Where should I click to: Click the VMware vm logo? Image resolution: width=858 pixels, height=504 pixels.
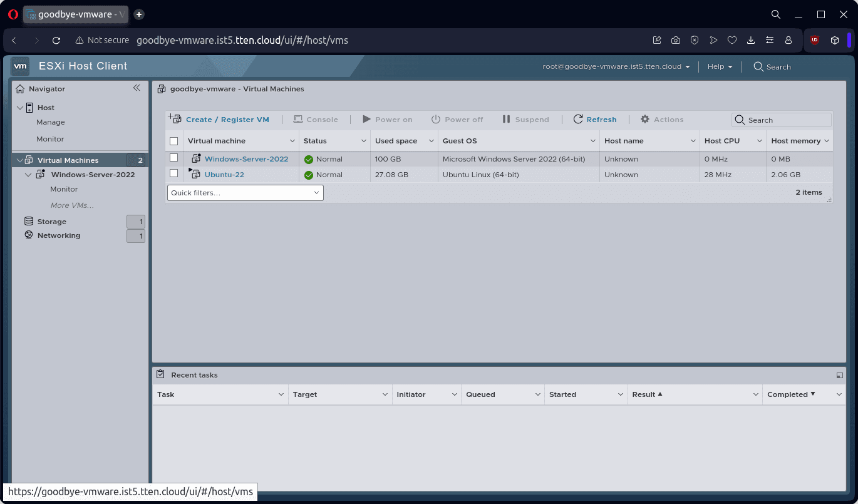click(21, 66)
